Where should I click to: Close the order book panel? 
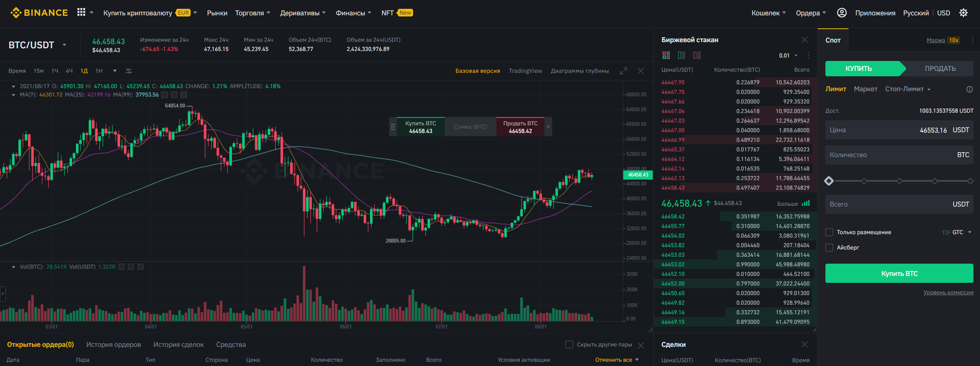805,40
